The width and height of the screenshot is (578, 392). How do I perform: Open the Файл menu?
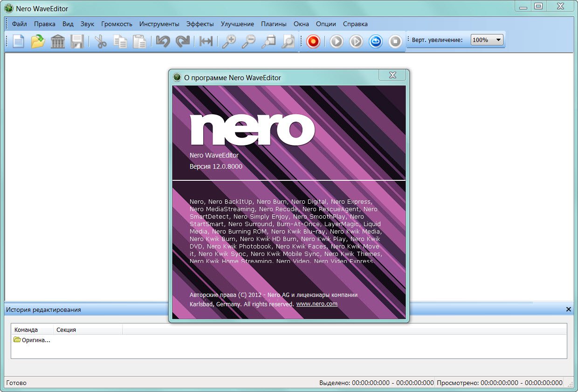pyautogui.click(x=20, y=24)
